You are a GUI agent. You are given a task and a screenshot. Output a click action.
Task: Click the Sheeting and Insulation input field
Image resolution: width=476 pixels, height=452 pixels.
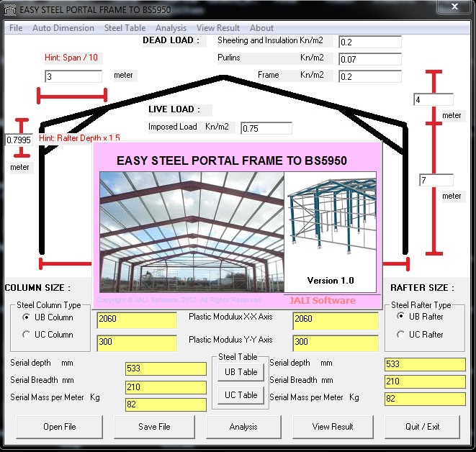(x=369, y=42)
